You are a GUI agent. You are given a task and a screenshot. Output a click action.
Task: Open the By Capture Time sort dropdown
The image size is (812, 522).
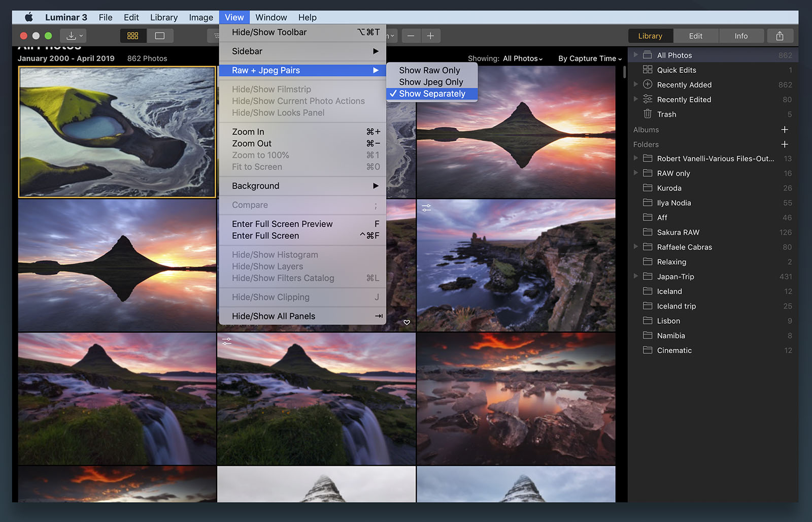590,58
